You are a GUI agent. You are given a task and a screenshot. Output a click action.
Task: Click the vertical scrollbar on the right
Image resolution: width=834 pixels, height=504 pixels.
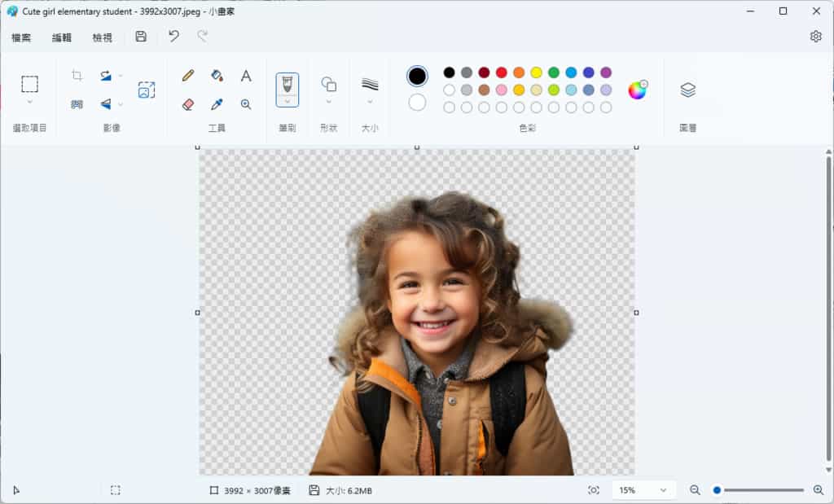point(828,309)
